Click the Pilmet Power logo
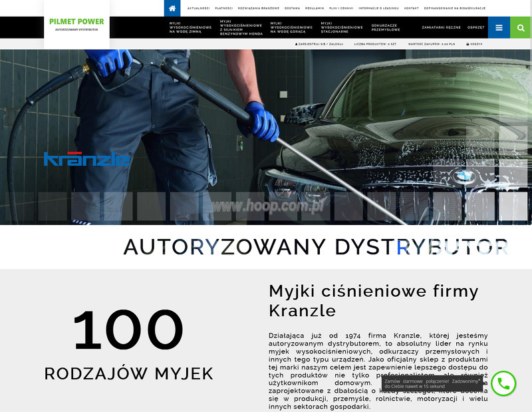The height and width of the screenshot is (412, 532). [76, 24]
